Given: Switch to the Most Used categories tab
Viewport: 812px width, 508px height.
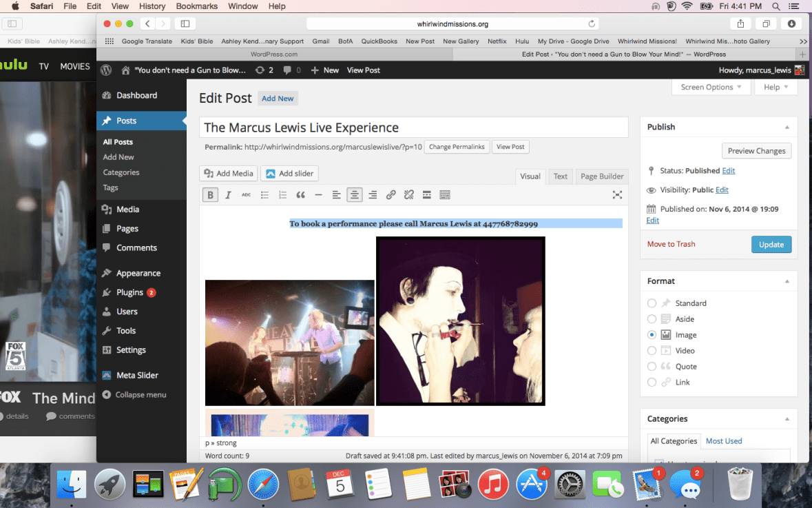Looking at the screenshot, I should pos(724,440).
